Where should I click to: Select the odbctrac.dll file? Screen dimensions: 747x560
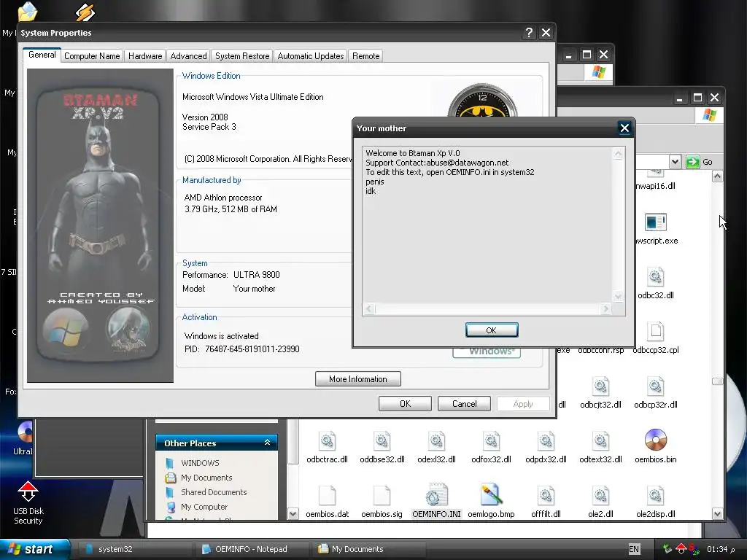tap(328, 447)
